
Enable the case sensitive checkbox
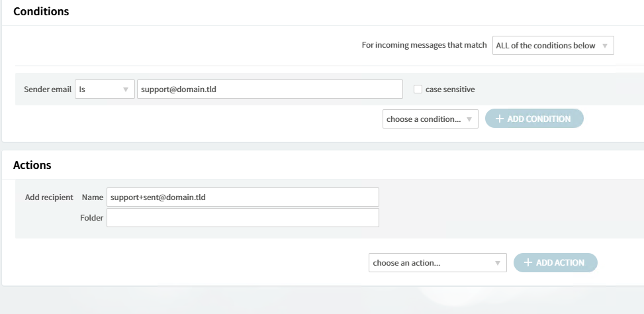[418, 89]
